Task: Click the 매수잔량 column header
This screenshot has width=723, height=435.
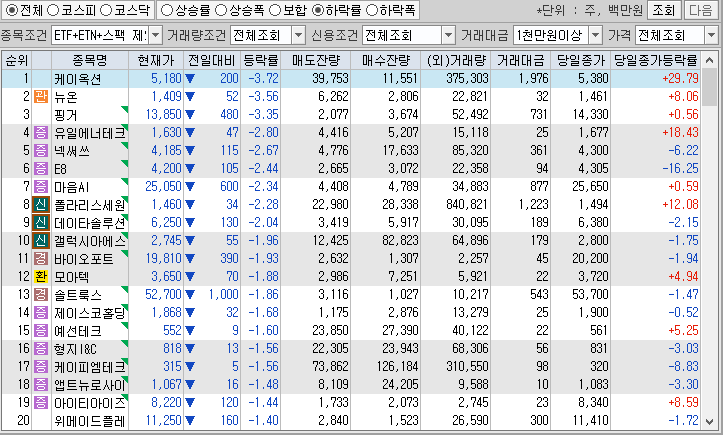Action: [x=385, y=60]
